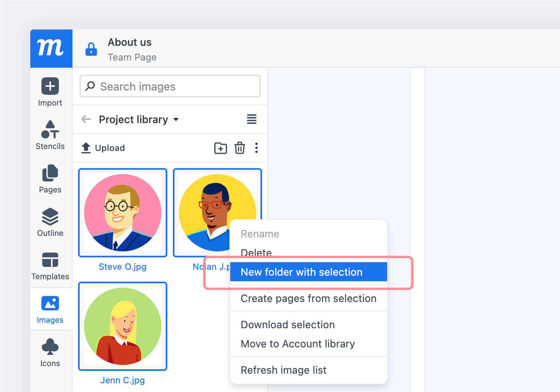Select the Steve O.jpg thumbnail

pos(123,213)
